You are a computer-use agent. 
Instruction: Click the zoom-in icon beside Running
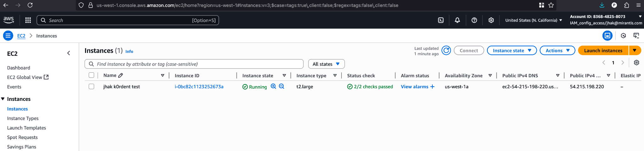pos(273,86)
